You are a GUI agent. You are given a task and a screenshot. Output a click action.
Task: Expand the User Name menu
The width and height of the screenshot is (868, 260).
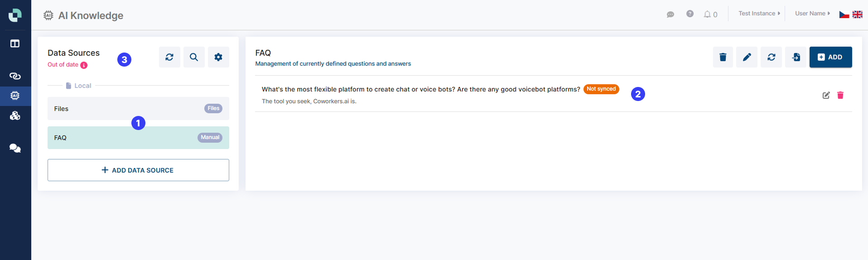click(x=812, y=14)
